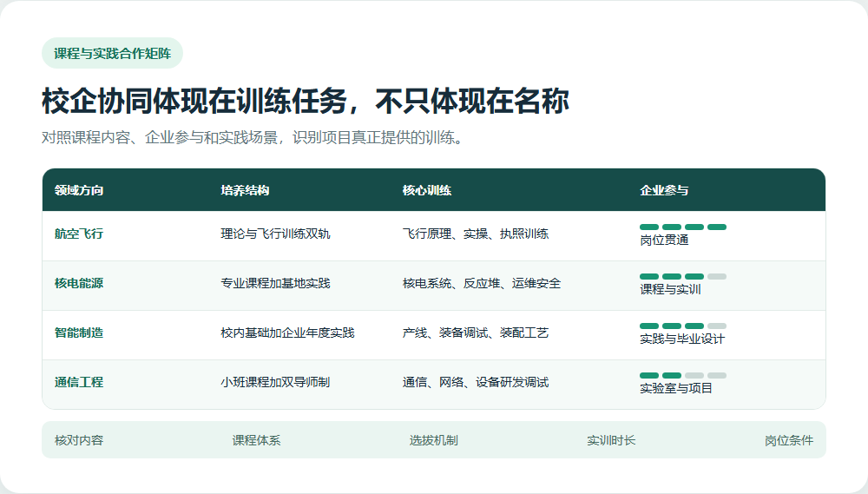Click the progress bar above 岗位贯通
The image size is (868, 494).
683,227
